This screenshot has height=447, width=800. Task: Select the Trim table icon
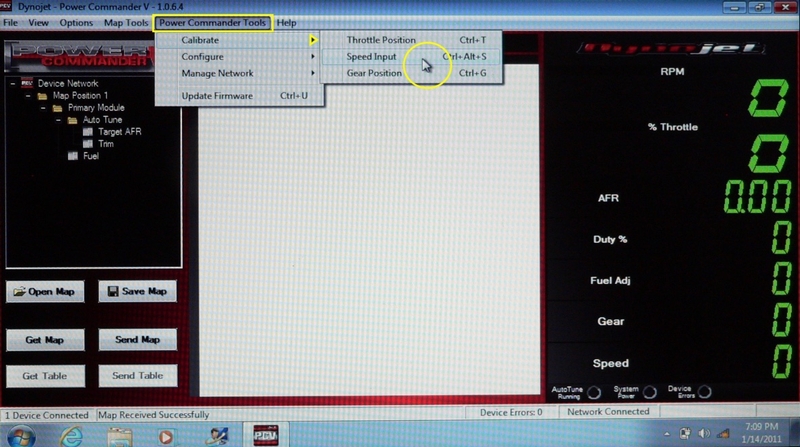pos(87,144)
